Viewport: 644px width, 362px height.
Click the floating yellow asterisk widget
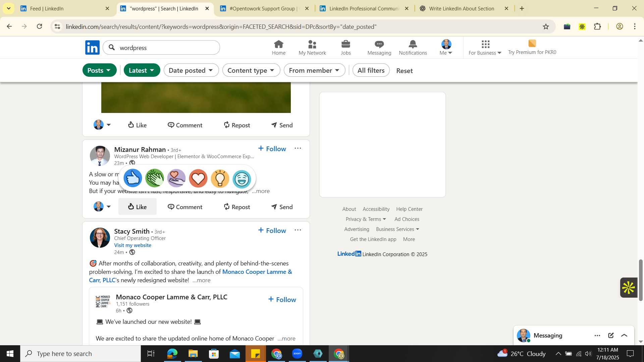629,288
